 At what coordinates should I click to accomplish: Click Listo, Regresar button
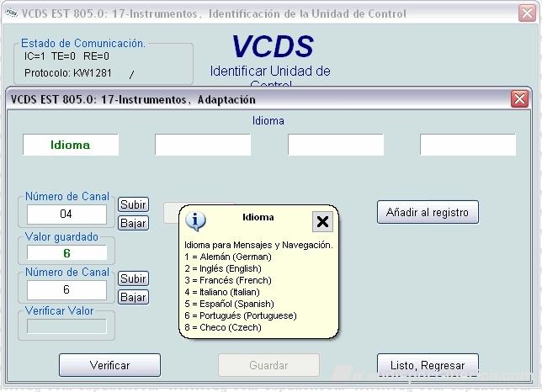click(x=428, y=365)
